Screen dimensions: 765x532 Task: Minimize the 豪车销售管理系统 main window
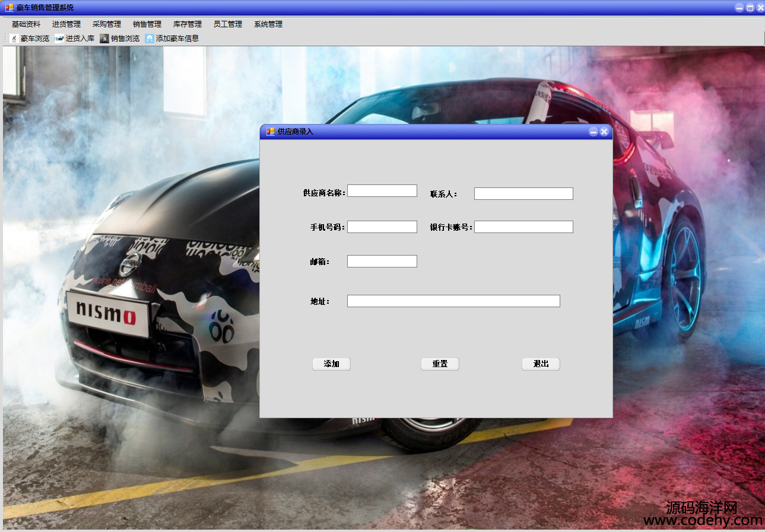point(739,8)
